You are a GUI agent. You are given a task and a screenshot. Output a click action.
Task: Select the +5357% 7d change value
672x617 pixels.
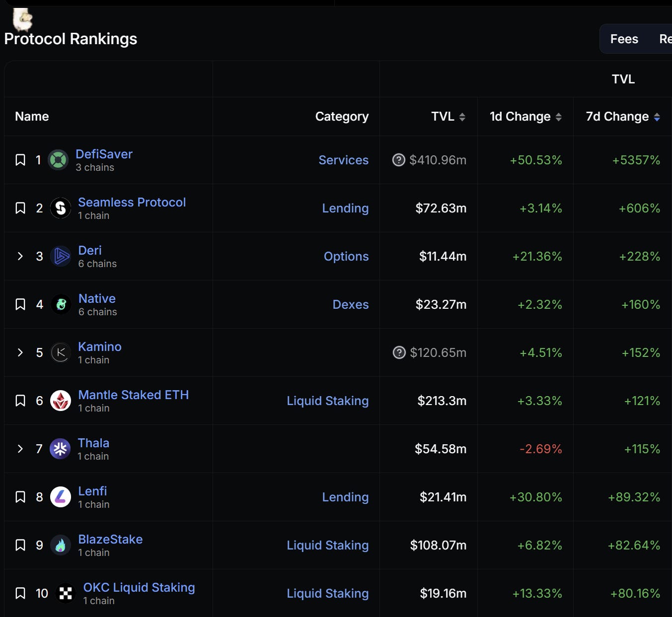636,160
